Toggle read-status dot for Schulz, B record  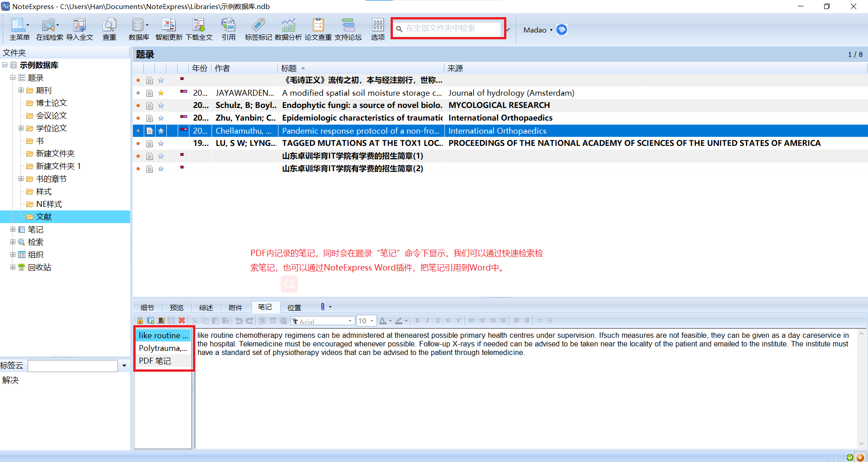click(x=138, y=106)
